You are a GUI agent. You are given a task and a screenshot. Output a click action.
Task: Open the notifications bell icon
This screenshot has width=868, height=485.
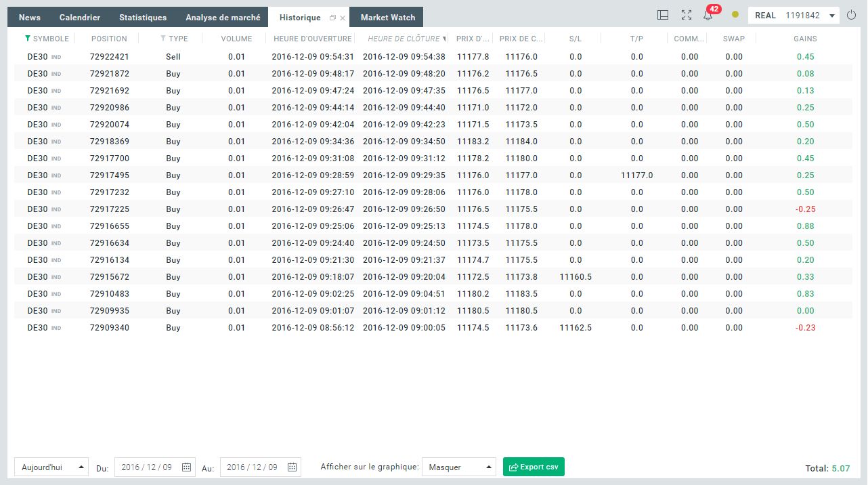coord(708,16)
